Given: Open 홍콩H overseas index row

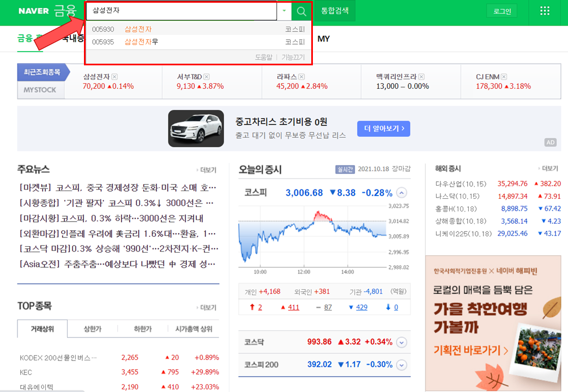Looking at the screenshot, I should click(x=498, y=209).
